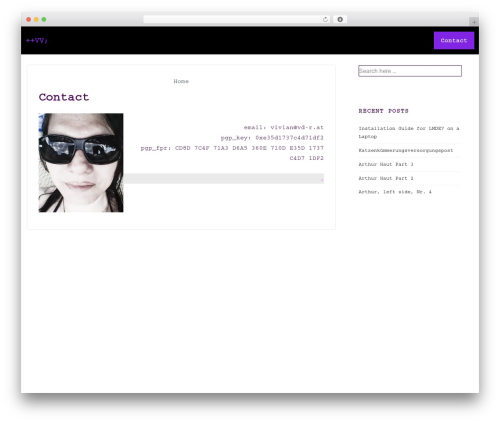Click the email address line
The image size is (500, 423).
tap(284, 127)
